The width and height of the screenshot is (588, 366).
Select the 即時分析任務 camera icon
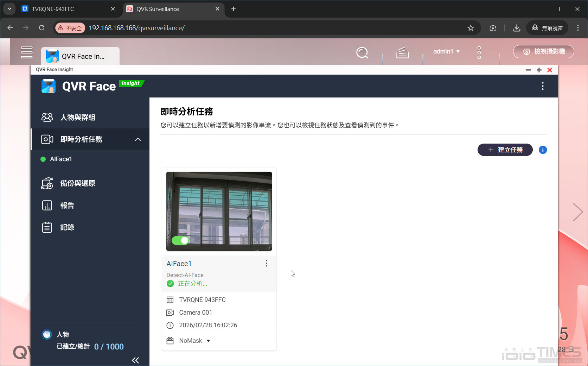pyautogui.click(x=47, y=139)
